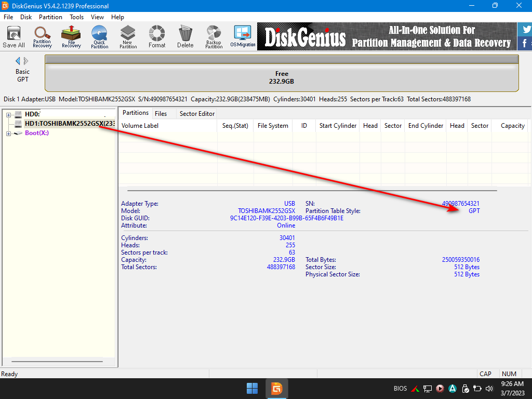
Task: Click the File System column header
Action: 273,126
